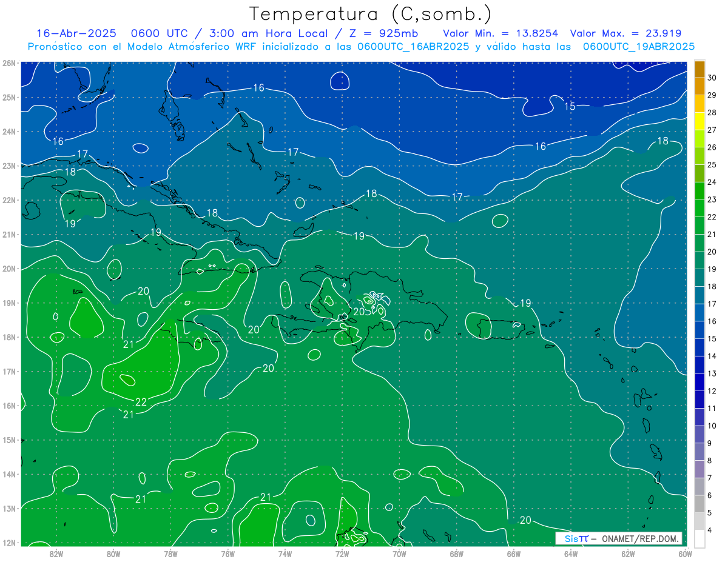Screen dimensions: 728x562
Task: Click the "78W" longitude axis label
Action: (x=170, y=554)
